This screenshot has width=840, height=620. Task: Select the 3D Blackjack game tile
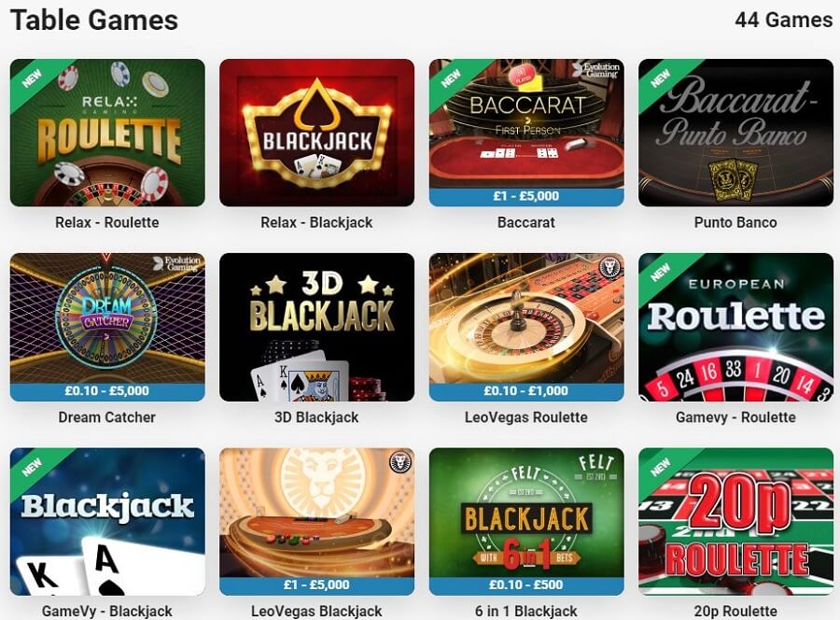click(316, 327)
